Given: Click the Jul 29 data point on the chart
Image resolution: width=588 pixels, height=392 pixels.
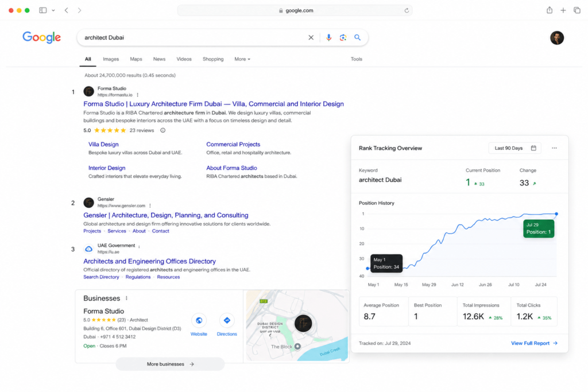Looking at the screenshot, I should 556,214.
